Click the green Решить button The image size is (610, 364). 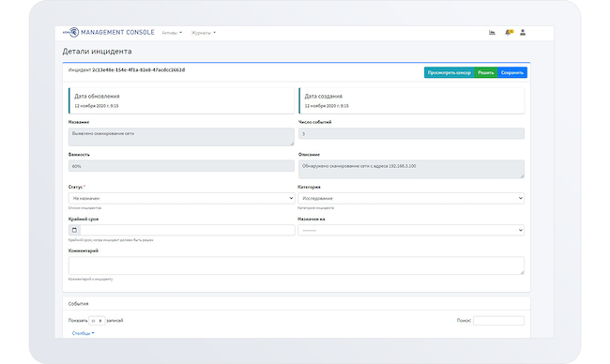[485, 73]
